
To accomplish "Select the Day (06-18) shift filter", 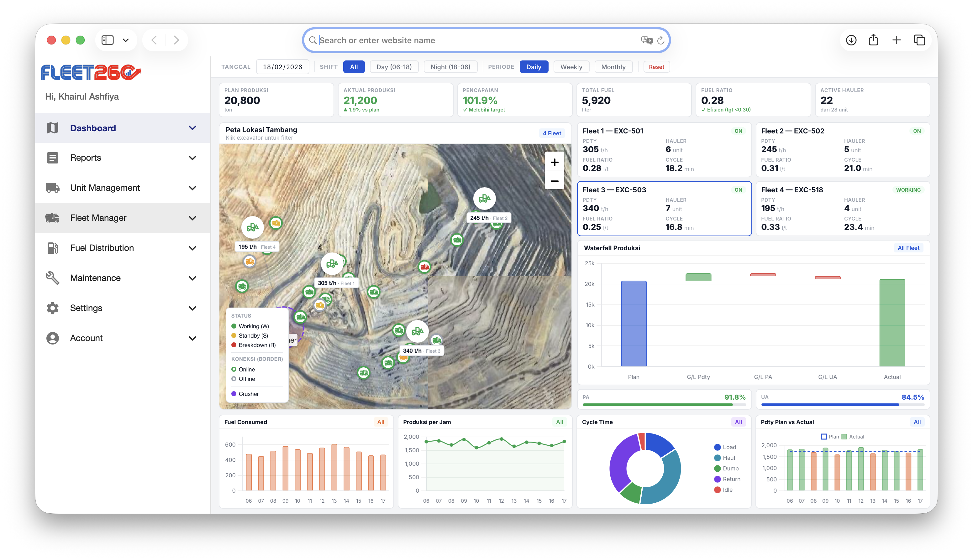I will [394, 67].
